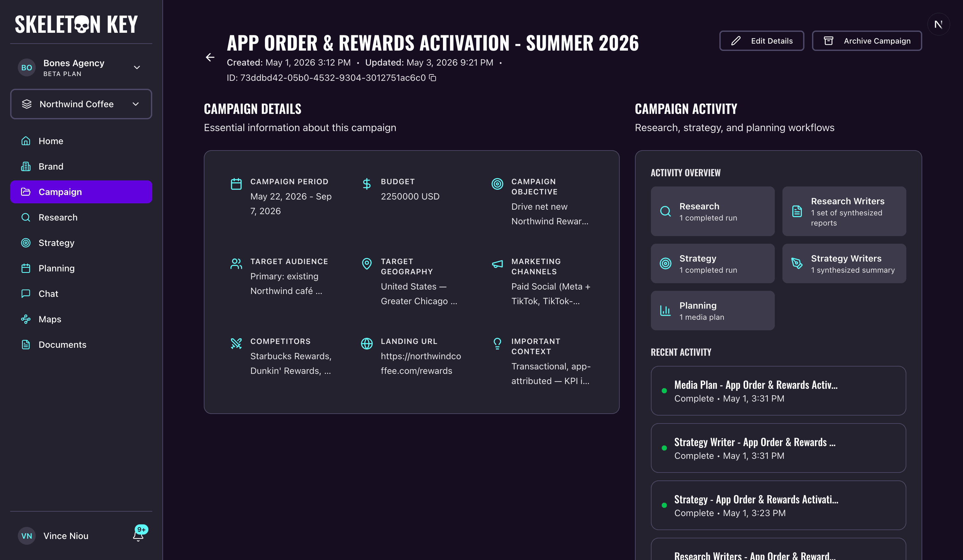The width and height of the screenshot is (963, 560).
Task: Click bar chart icon in Planning card
Action: click(x=666, y=311)
